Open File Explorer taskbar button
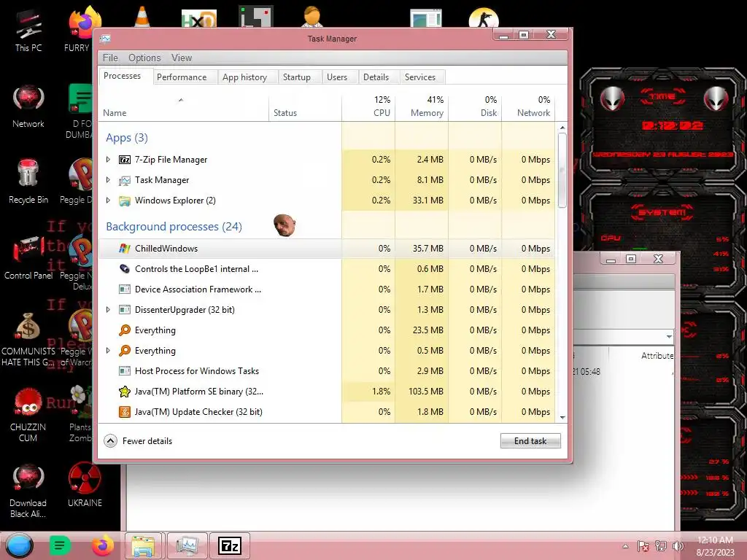Screen dimensions: 747x560 pyautogui.click(x=144, y=545)
